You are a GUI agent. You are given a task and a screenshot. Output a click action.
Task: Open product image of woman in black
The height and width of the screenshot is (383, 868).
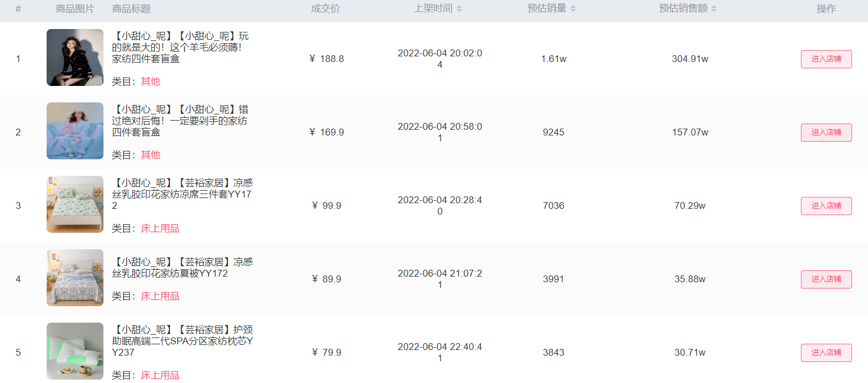[x=75, y=57]
